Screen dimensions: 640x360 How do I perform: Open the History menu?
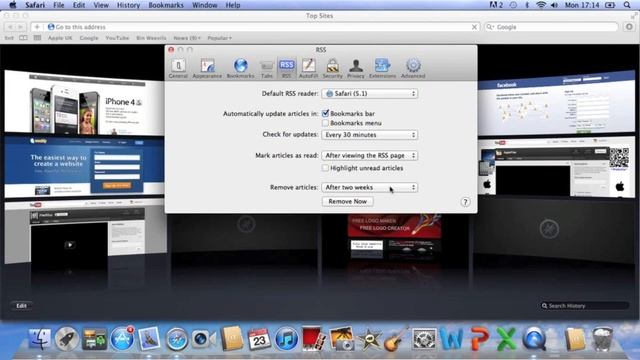[128, 5]
